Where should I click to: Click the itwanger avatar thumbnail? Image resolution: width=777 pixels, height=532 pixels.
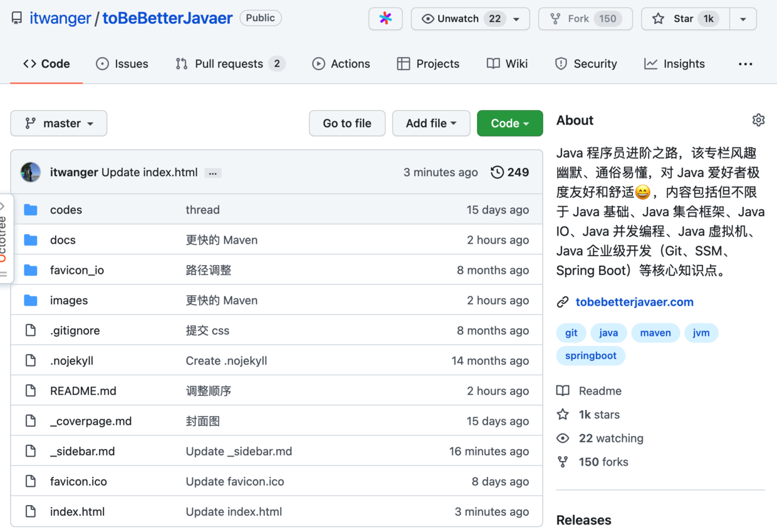pyautogui.click(x=31, y=172)
